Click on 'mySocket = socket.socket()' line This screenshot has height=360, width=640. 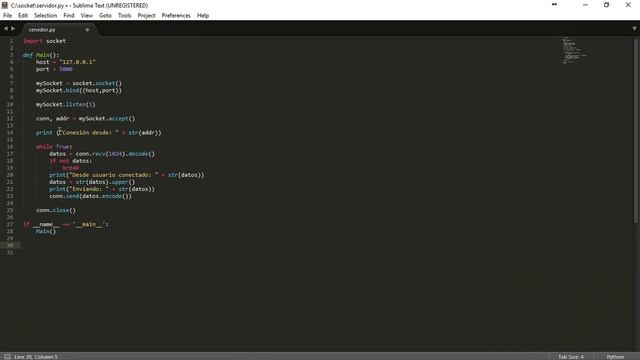point(79,83)
